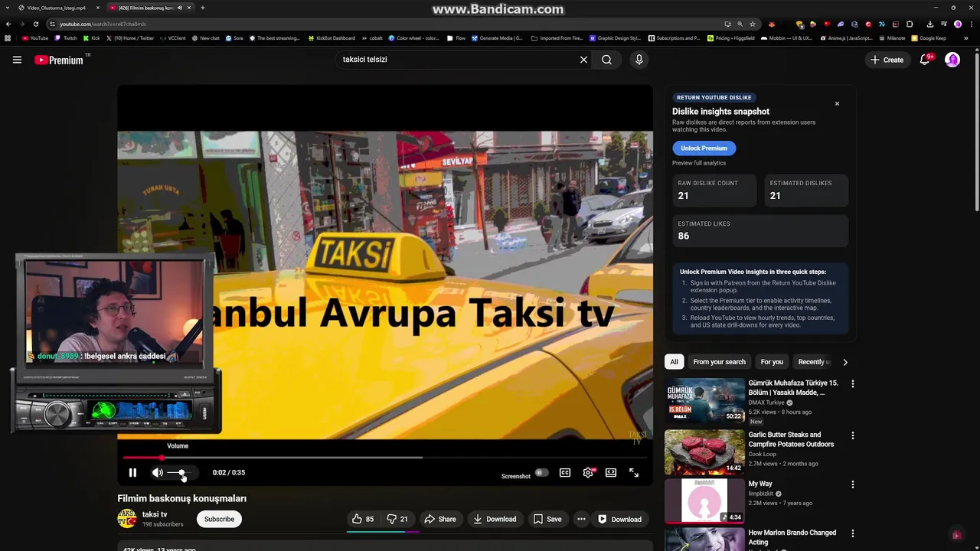Like the video thumbs up 85
This screenshot has width=980, height=551.
pyautogui.click(x=363, y=519)
